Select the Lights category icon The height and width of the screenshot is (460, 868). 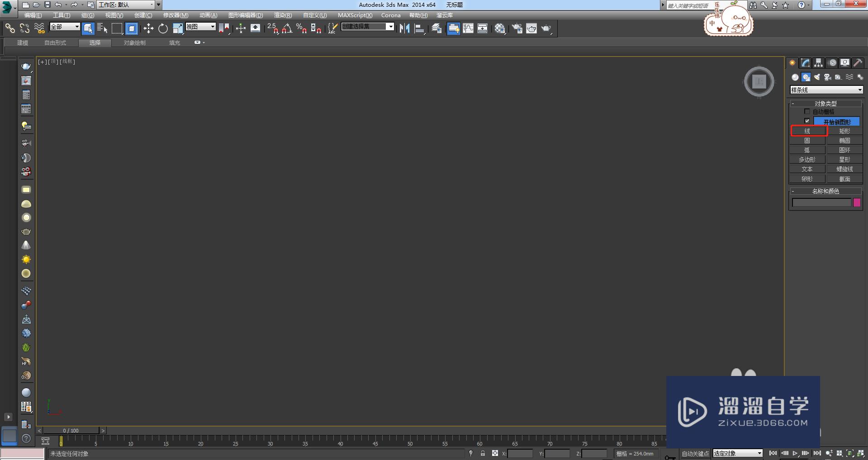coord(817,77)
